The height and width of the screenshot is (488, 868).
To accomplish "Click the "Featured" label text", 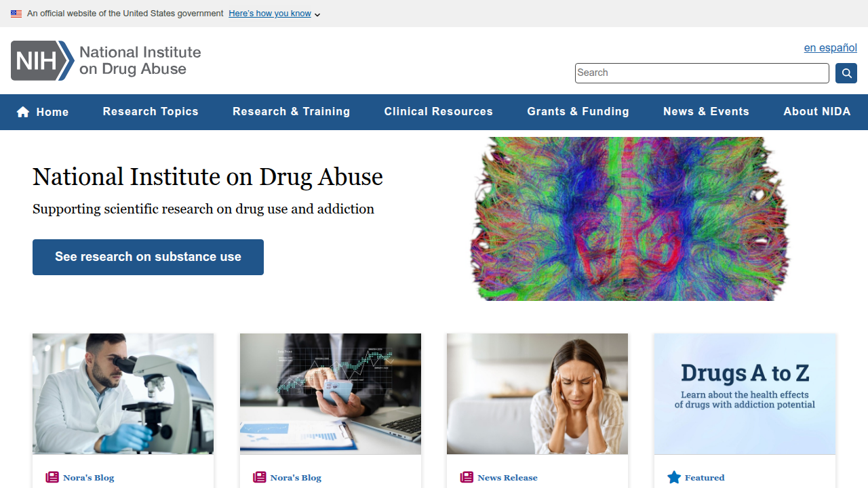I will (x=705, y=478).
